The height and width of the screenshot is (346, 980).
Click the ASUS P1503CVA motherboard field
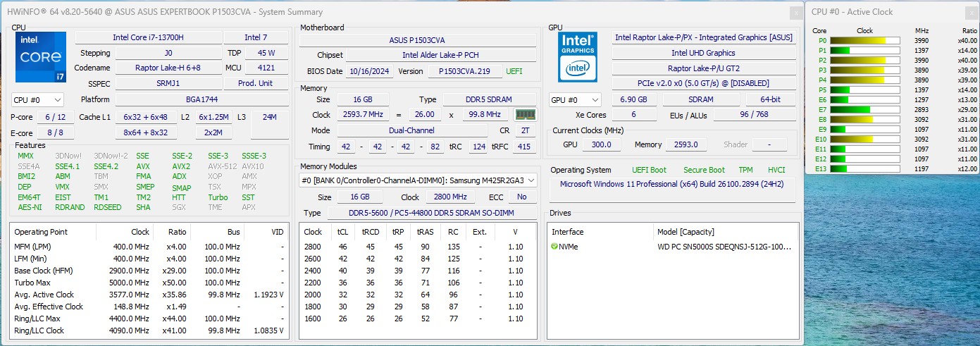pos(417,40)
